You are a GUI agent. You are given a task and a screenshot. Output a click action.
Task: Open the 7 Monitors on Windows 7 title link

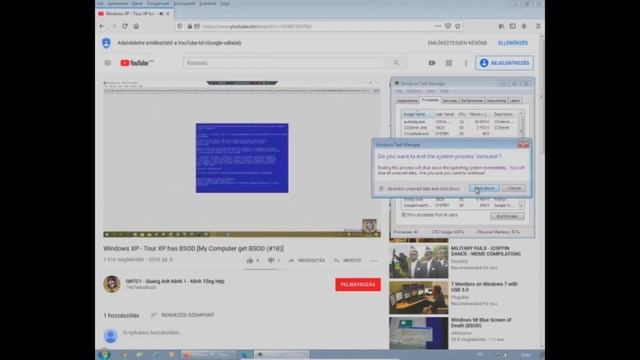484,287
